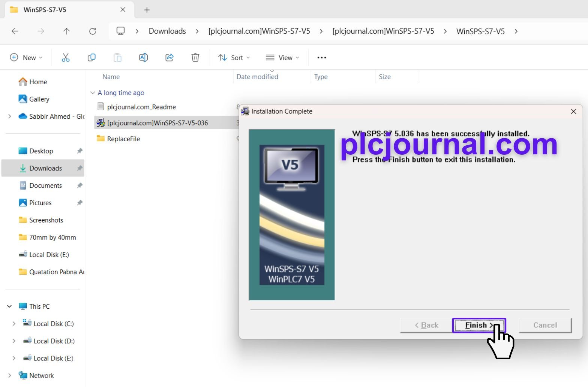Image resolution: width=588 pixels, height=387 pixels.
Task: Click the installer icon in dialog title bar
Action: coord(245,111)
